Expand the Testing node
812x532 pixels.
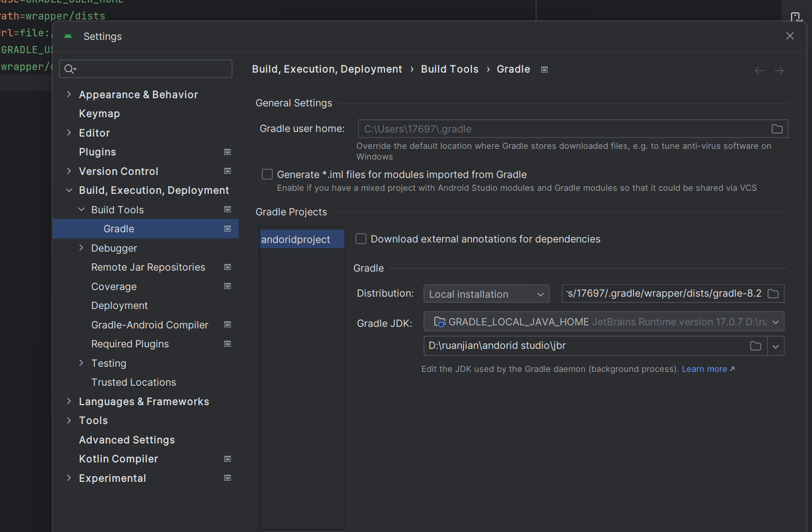(x=81, y=363)
